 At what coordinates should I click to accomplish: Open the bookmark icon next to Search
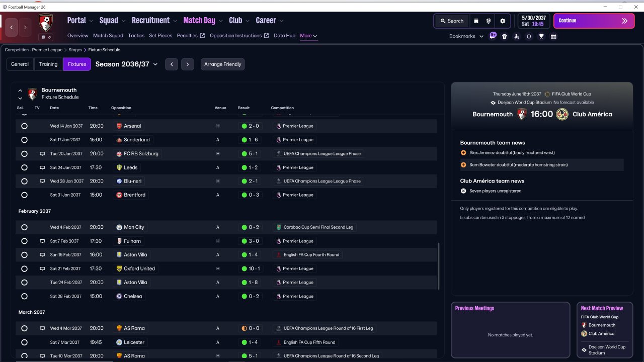[476, 21]
